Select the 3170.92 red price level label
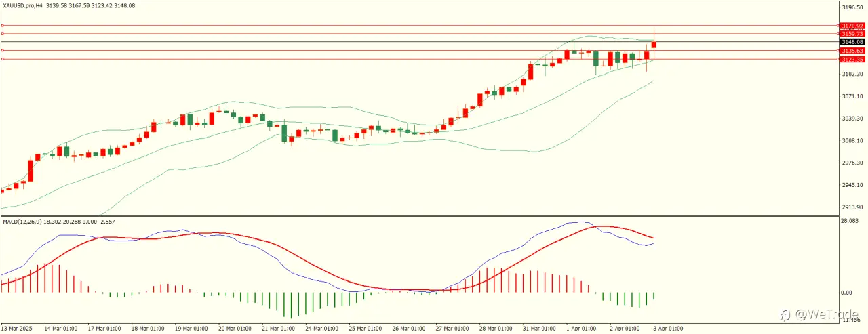This screenshot has width=868, height=334. [x=852, y=26]
